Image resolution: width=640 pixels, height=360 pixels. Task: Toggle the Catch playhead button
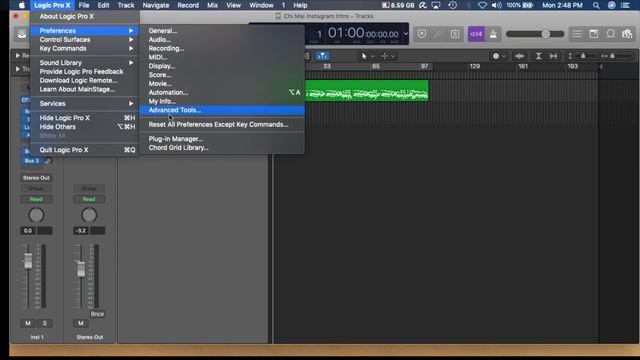click(x=322, y=56)
